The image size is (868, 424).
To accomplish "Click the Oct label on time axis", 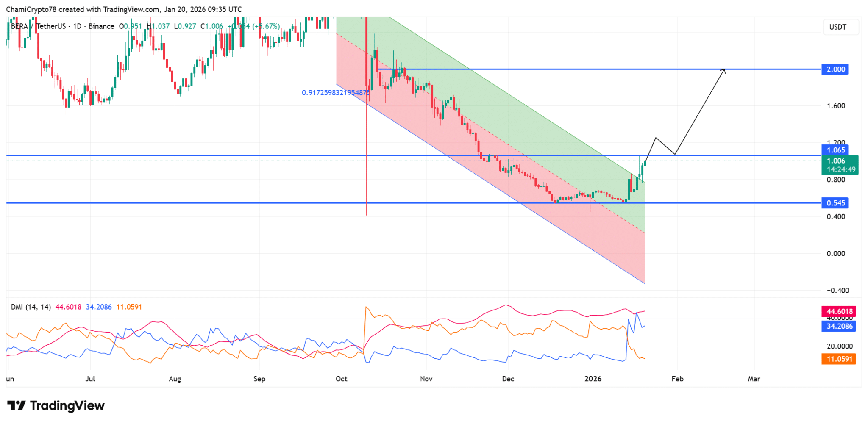I will tap(342, 379).
